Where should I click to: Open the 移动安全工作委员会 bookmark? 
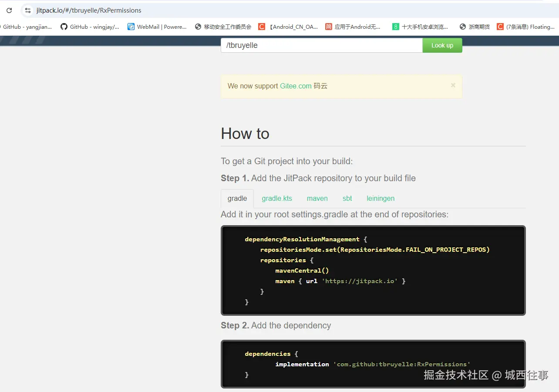pyautogui.click(x=223, y=27)
